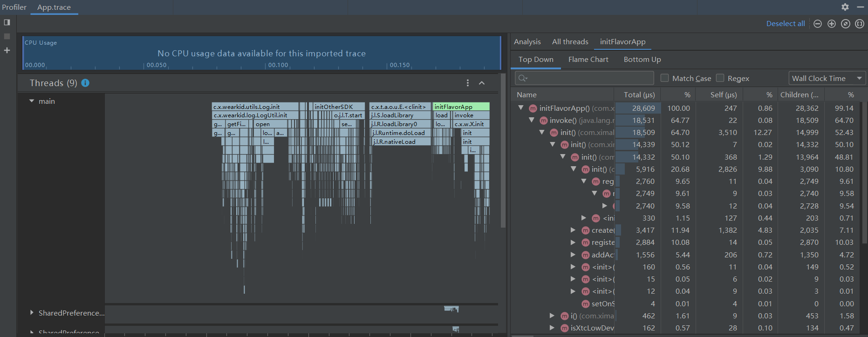
Task: Collapse the reg tree node
Action: (x=584, y=181)
